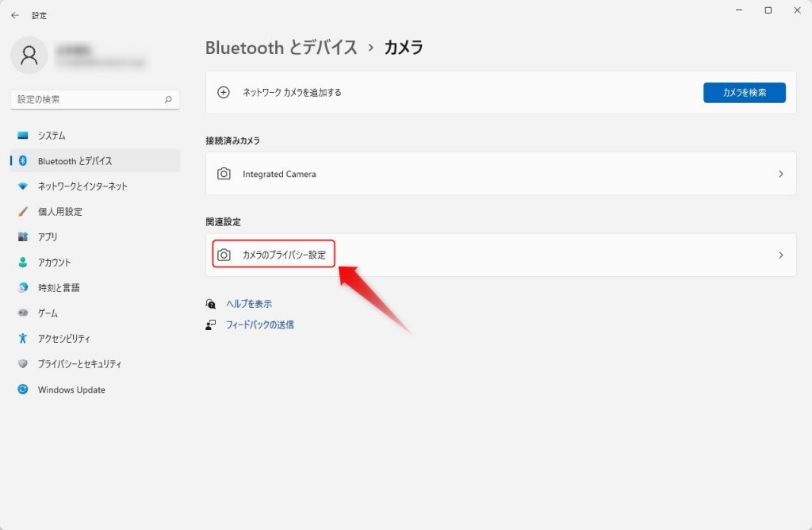Open アプリ section
This screenshot has height=530, width=812.
[x=95, y=236]
